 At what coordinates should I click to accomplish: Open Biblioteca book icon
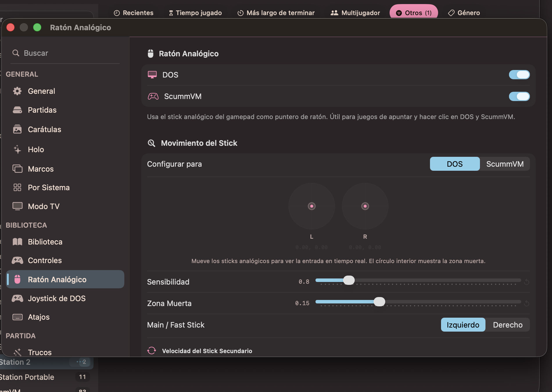point(17,242)
